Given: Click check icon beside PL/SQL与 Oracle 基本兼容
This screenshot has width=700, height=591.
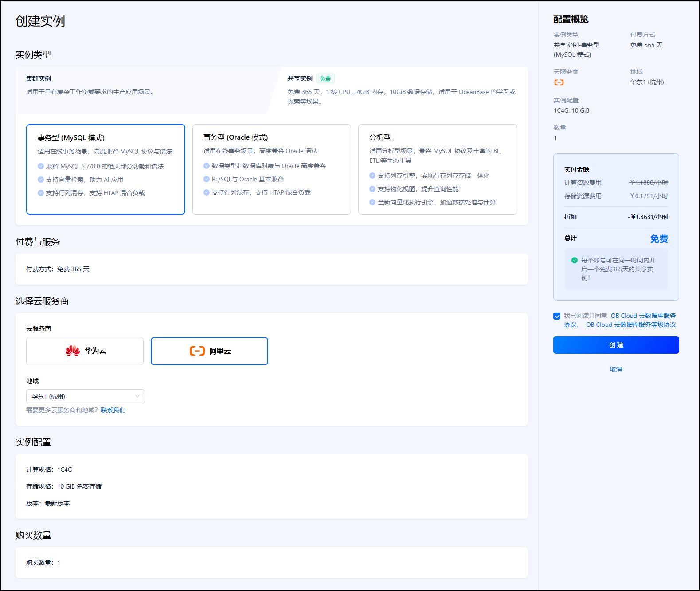Looking at the screenshot, I should tap(207, 179).
